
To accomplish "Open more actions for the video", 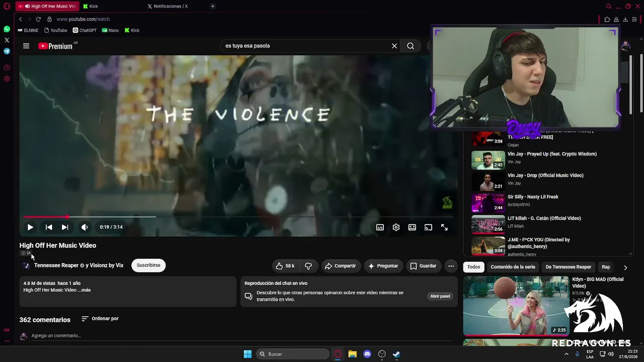I will pos(451,266).
